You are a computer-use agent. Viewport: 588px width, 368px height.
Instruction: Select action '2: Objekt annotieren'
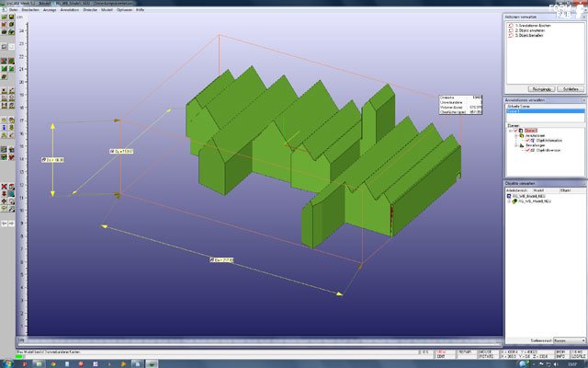(x=529, y=30)
